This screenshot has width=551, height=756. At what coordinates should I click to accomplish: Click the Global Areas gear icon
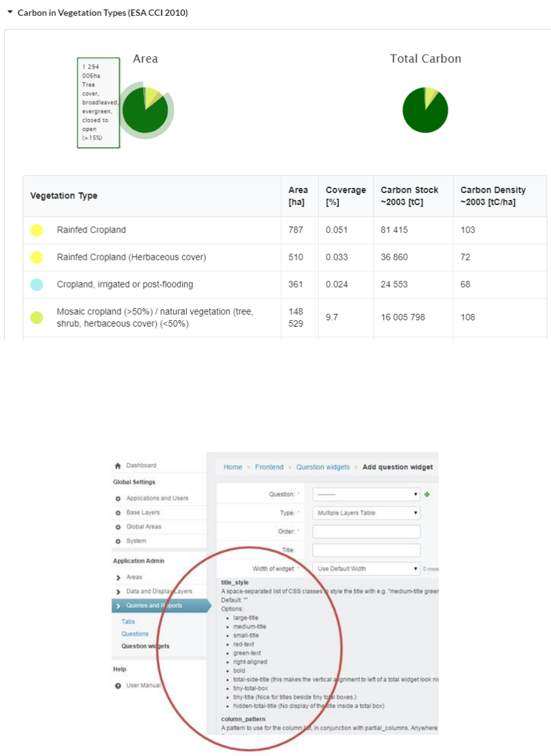[118, 527]
